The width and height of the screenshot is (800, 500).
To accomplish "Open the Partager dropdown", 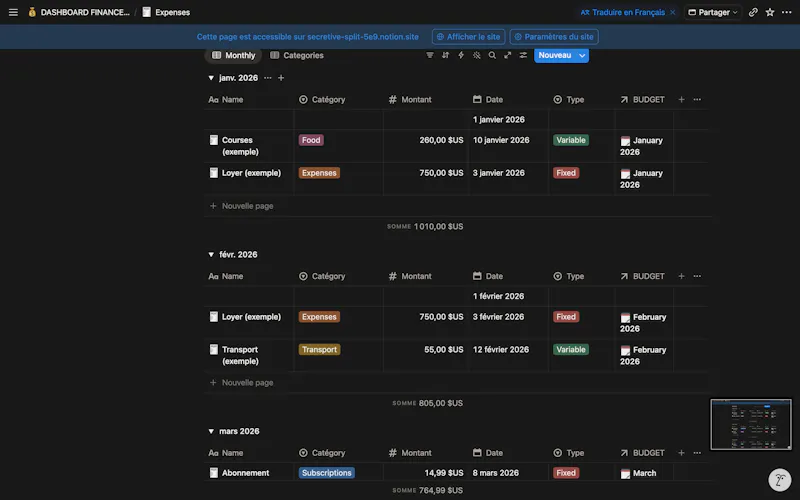I will pos(713,12).
